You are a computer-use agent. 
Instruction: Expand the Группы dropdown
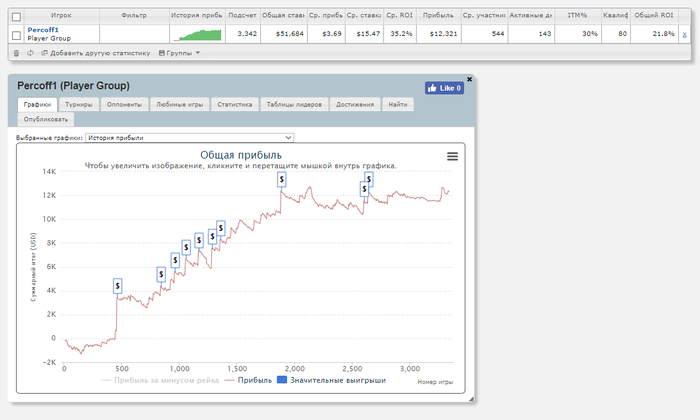(x=179, y=53)
